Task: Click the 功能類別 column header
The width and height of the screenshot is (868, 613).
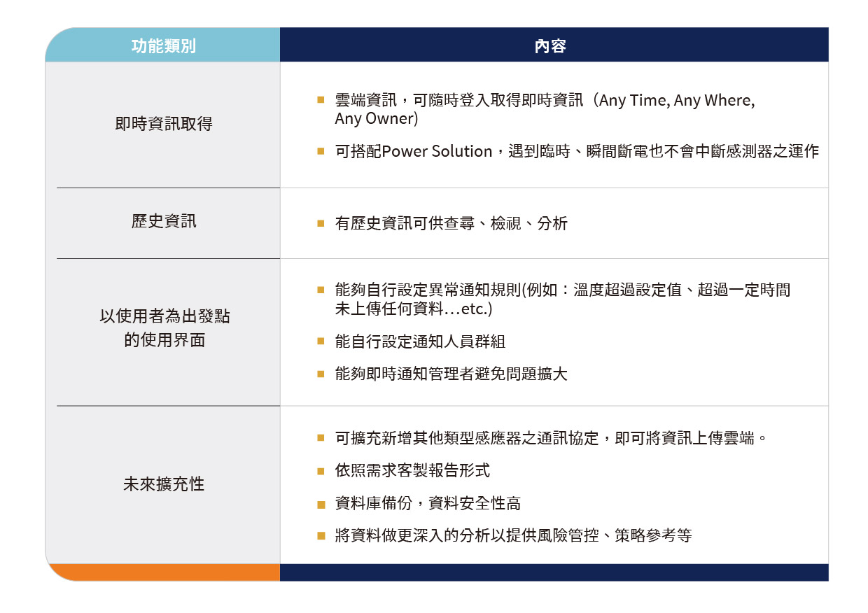Action: pyautogui.click(x=163, y=46)
